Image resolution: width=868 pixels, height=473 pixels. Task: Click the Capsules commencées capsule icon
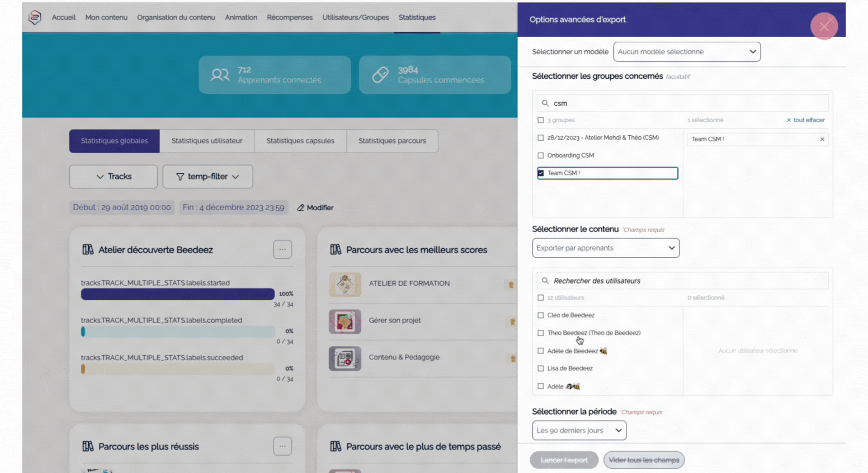coord(380,75)
